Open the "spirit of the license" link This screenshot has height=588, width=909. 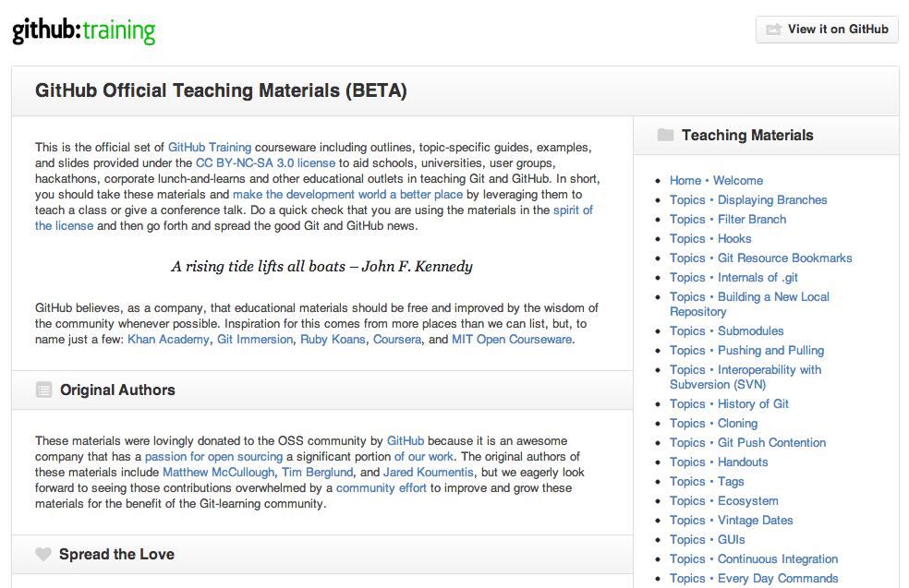click(573, 210)
